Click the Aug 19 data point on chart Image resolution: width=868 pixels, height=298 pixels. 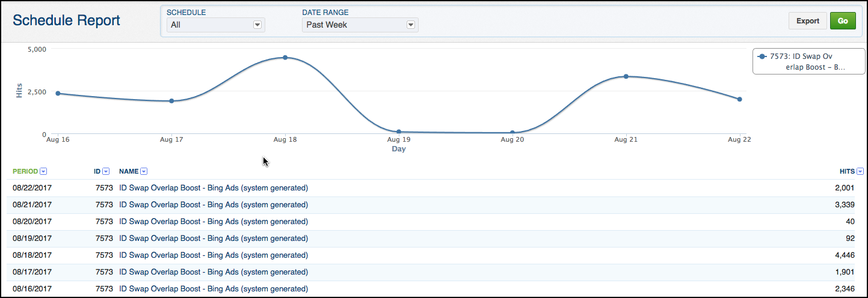399,132
